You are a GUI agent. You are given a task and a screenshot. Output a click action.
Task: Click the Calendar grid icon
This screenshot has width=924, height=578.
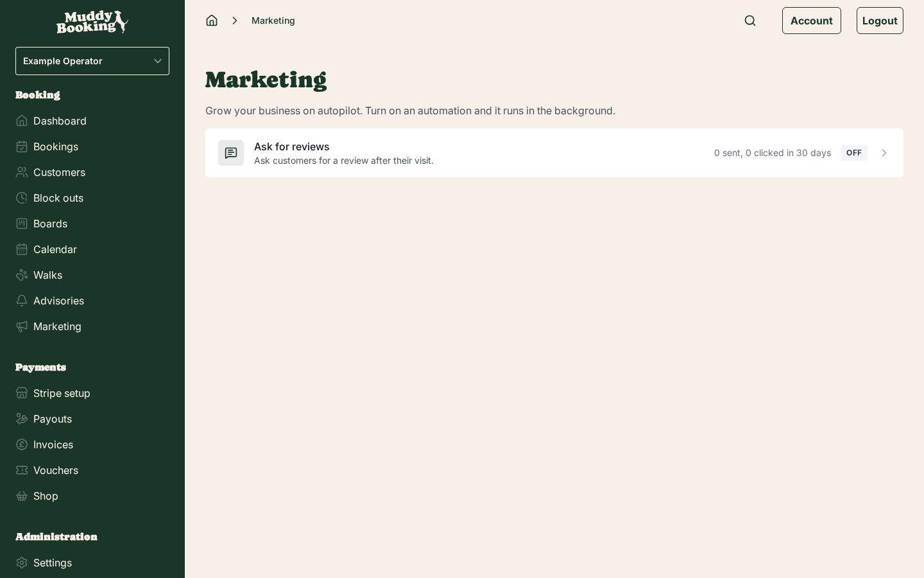tap(22, 249)
